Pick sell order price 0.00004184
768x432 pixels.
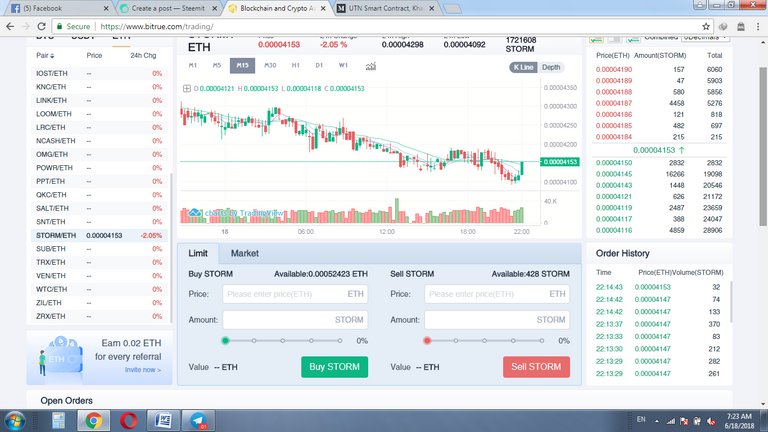614,137
